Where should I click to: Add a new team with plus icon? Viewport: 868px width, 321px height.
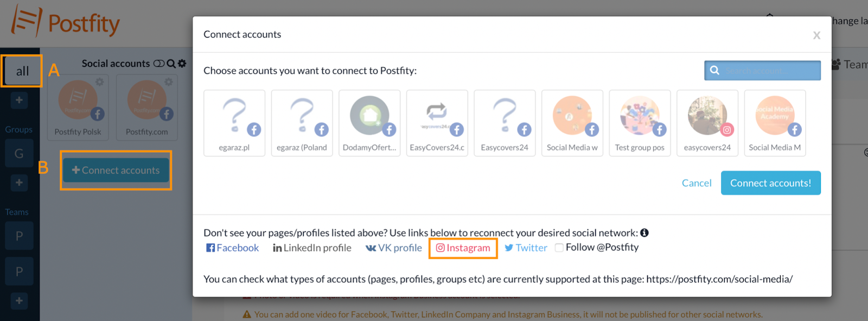point(19,300)
